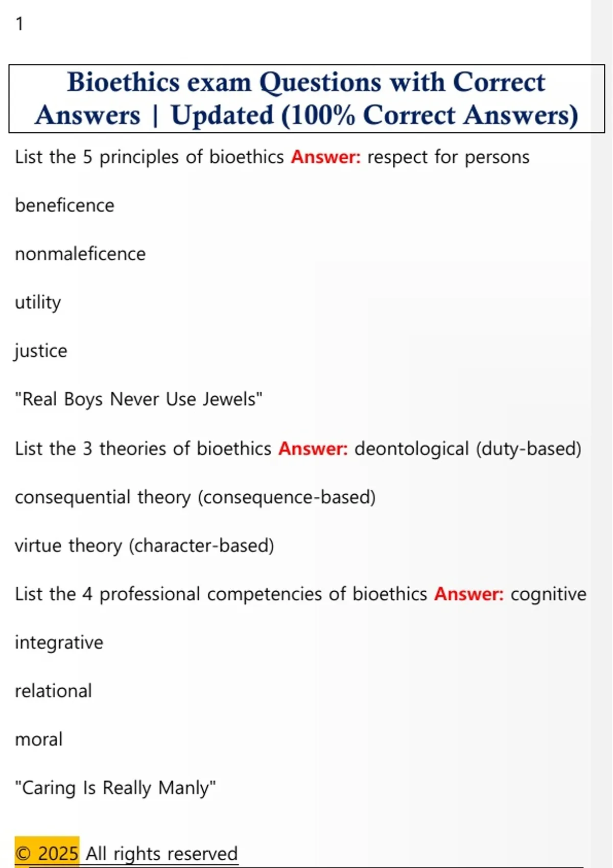Screen dimensions: 613x868
Task: Click the word beneficence
Action: [x=64, y=205]
